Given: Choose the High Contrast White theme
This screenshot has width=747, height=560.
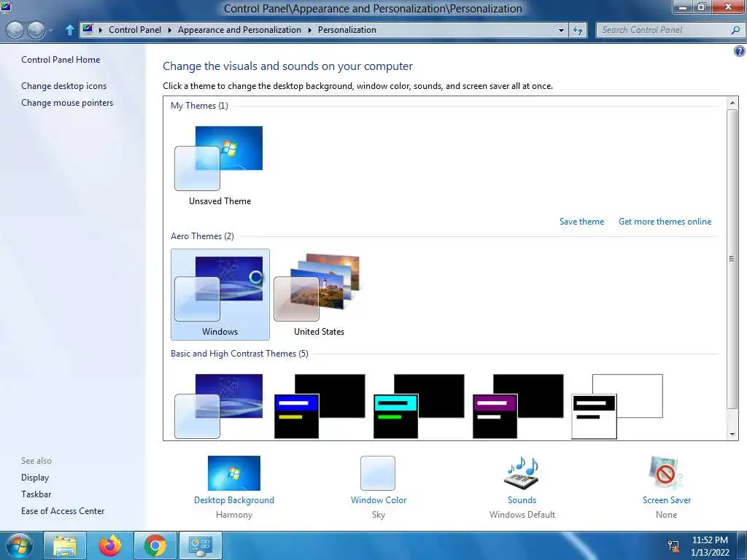Looking at the screenshot, I should [x=617, y=406].
